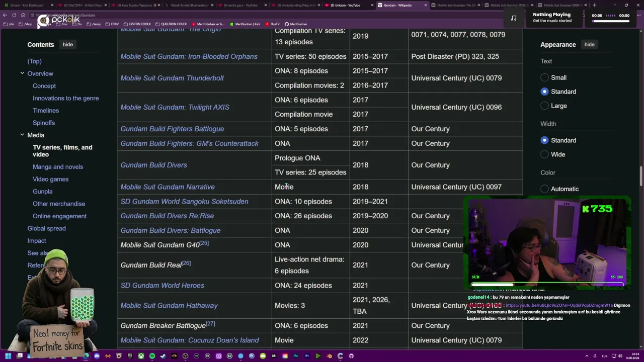This screenshot has width=644, height=362.
Task: Go to Video games section in Contents
Action: (x=50, y=179)
